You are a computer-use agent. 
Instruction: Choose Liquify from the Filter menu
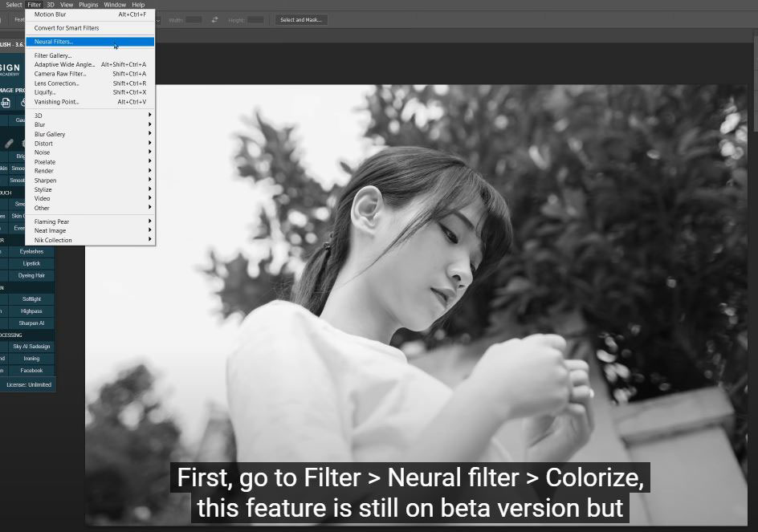click(44, 92)
